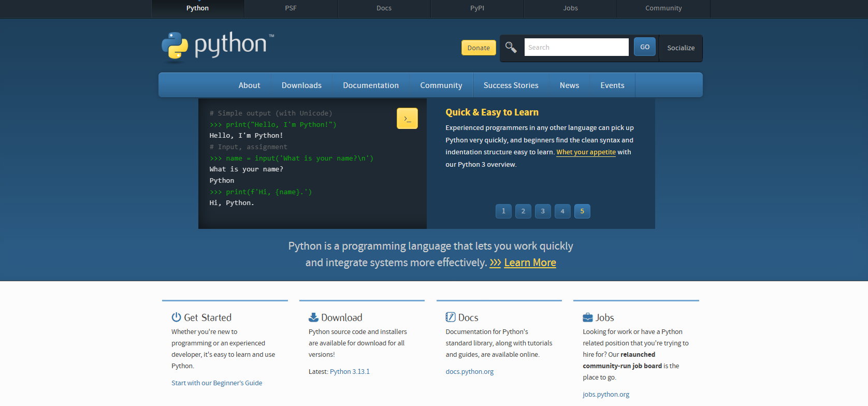Show slide 1 of the carousel
868x406 pixels.
pos(503,211)
